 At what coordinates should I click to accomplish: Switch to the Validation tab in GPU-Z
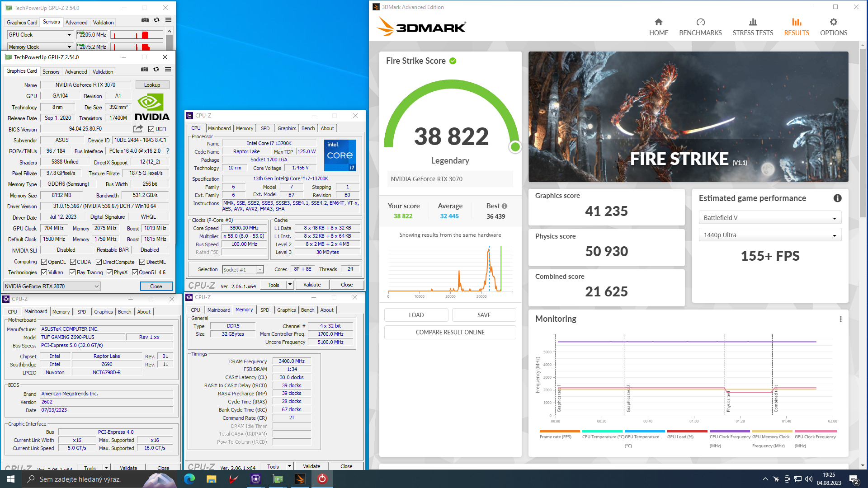103,72
